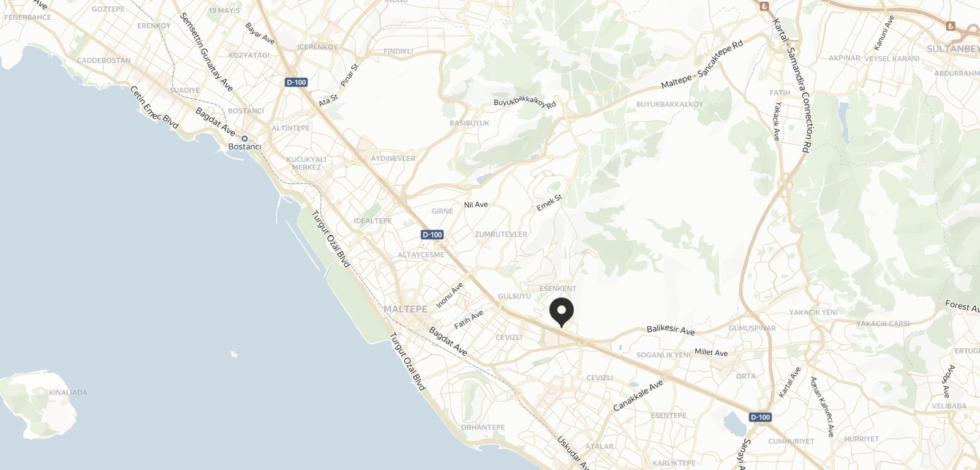Click the D-100 shield near Altaycesme

pos(432,234)
